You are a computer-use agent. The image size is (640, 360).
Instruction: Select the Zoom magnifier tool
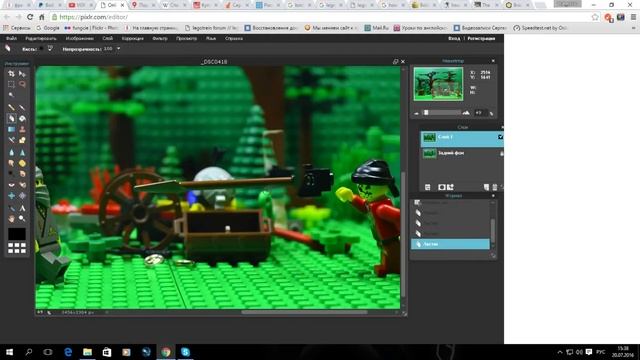[22, 219]
